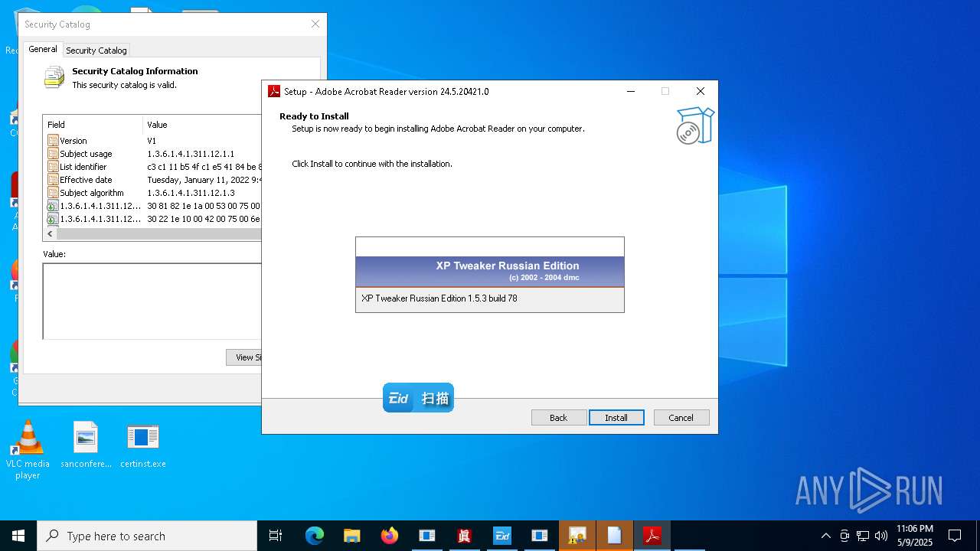The height and width of the screenshot is (551, 980).
Task: Click the Eid 扫描 scan button
Action: click(x=418, y=398)
